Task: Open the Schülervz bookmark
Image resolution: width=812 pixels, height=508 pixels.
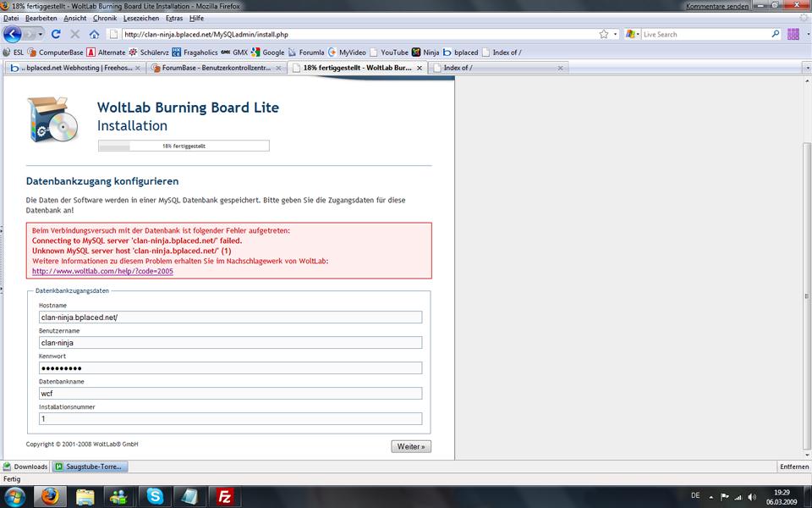Action: [x=149, y=52]
